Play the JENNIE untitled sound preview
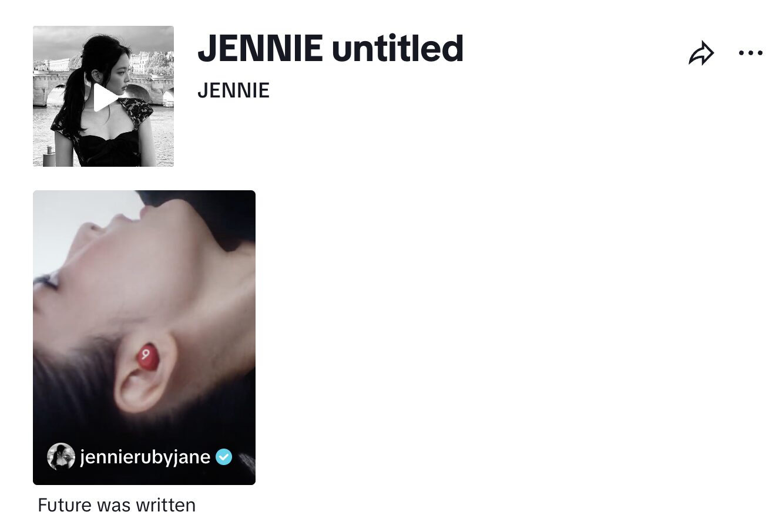 tap(106, 97)
